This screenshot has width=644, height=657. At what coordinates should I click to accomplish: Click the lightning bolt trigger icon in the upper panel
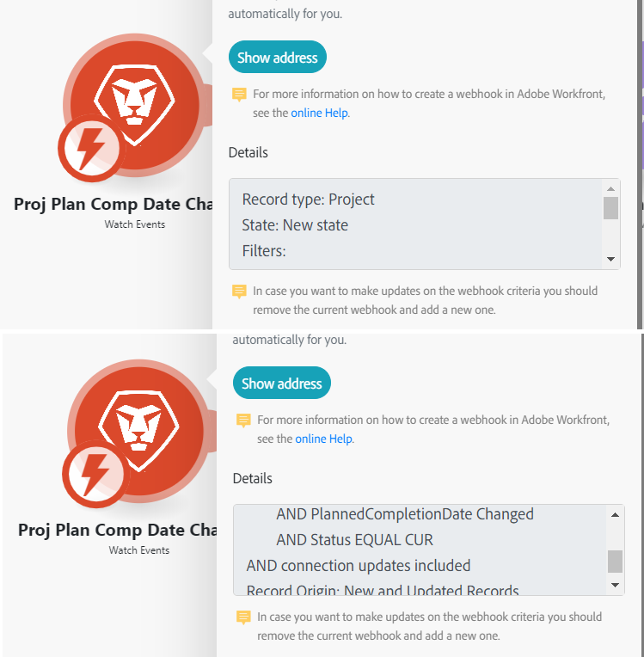pyautogui.click(x=90, y=148)
